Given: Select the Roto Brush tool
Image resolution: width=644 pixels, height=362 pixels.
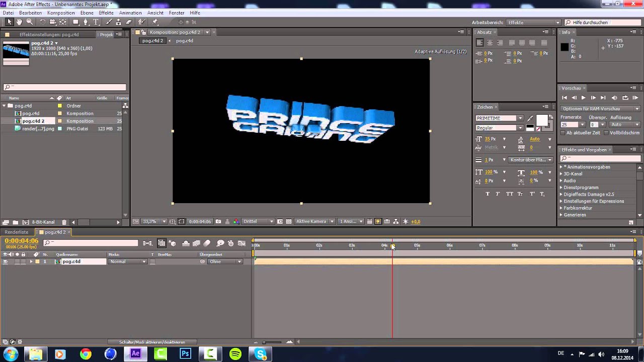Looking at the screenshot, I should tap(142, 22).
